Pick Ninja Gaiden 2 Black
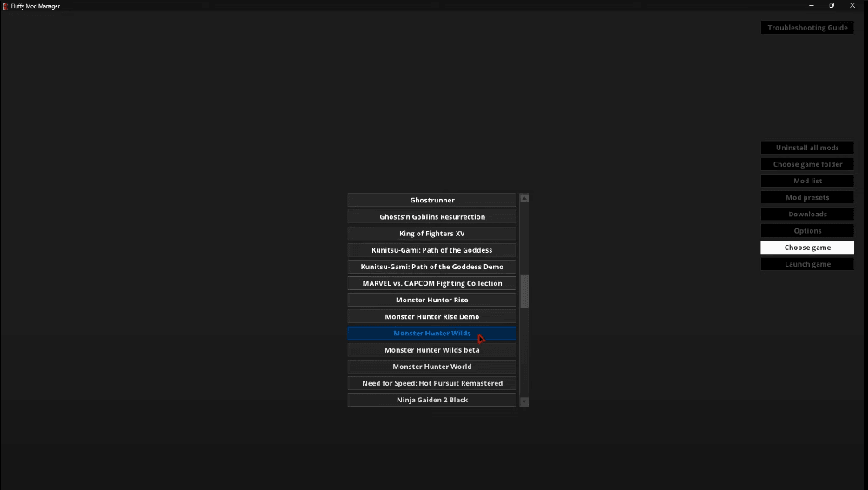The image size is (868, 490). pos(431,400)
